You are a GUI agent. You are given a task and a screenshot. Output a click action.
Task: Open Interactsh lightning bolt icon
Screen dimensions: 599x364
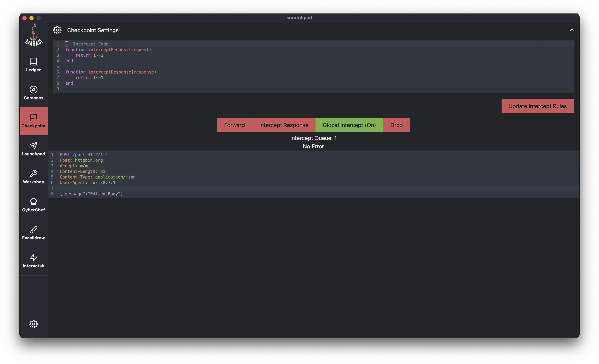pos(34,257)
